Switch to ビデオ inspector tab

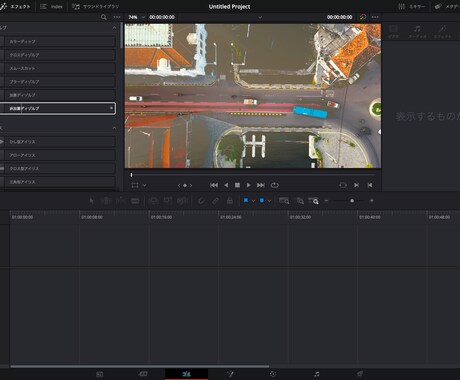pyautogui.click(x=393, y=32)
